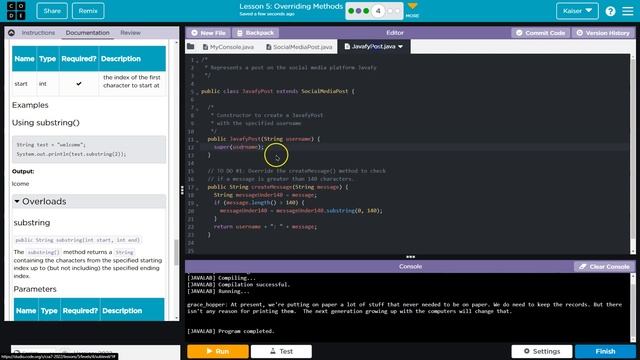Fold createMessage method at line 17

197,188
